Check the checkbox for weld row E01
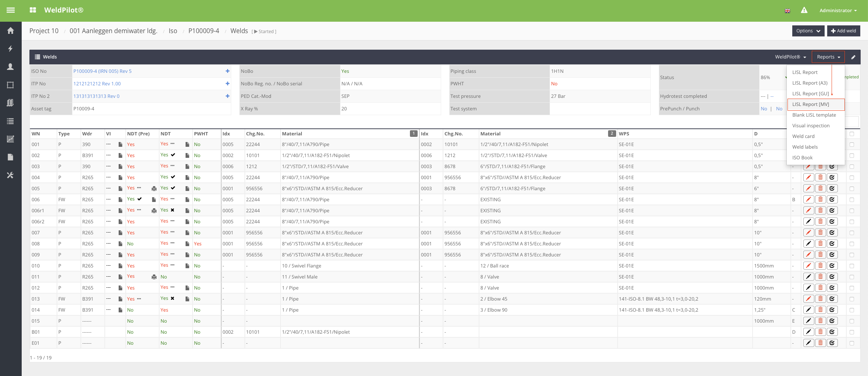Screen dimensions: 868x376 pos(851,343)
